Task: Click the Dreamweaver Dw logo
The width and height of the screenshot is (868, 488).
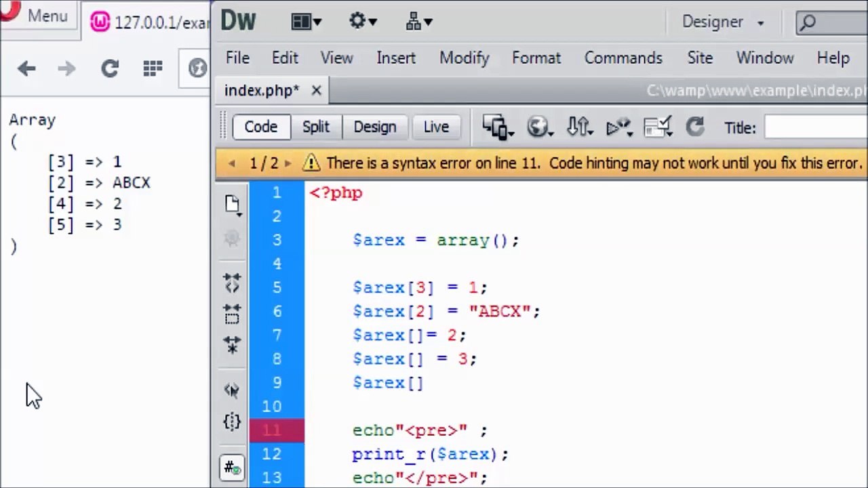Action: 238,21
